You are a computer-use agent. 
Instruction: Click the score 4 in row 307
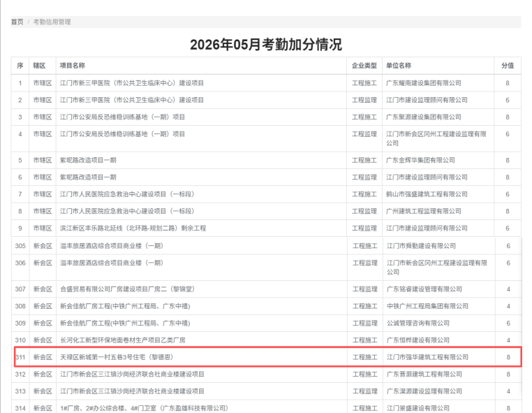(x=508, y=289)
